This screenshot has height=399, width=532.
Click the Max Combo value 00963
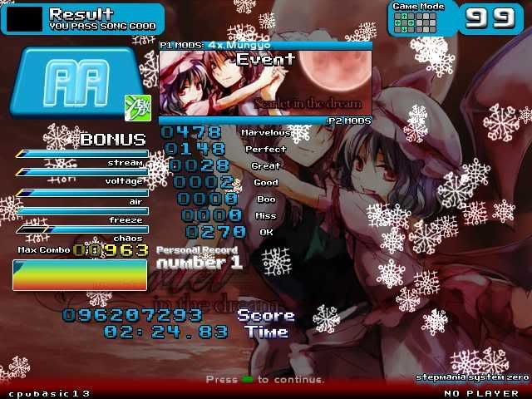click(x=111, y=251)
